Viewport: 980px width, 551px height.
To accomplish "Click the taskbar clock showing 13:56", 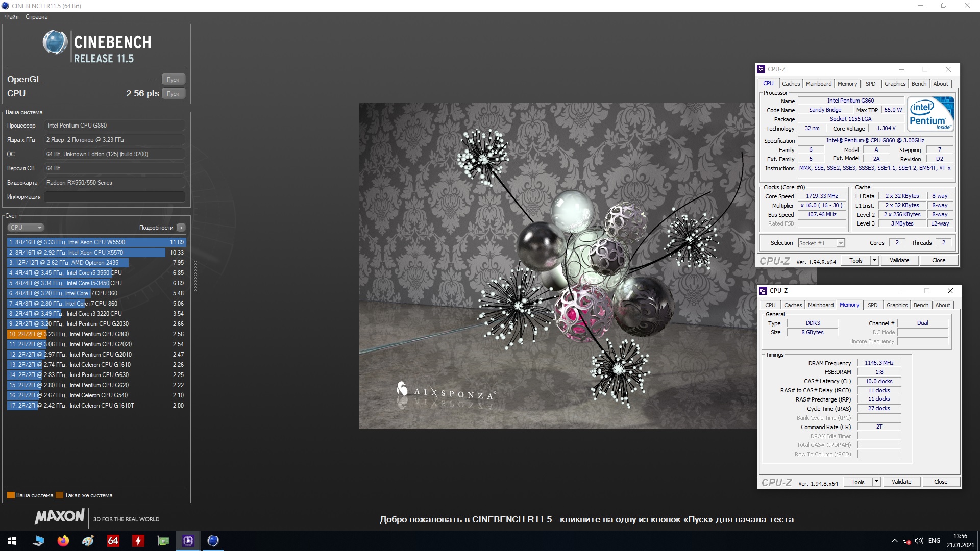I will [960, 536].
